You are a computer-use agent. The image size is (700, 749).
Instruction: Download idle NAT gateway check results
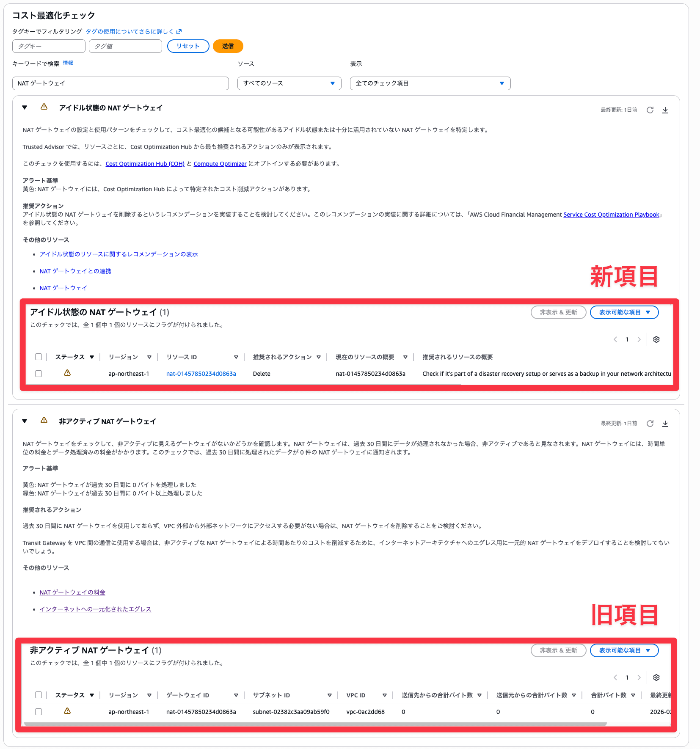[665, 110]
